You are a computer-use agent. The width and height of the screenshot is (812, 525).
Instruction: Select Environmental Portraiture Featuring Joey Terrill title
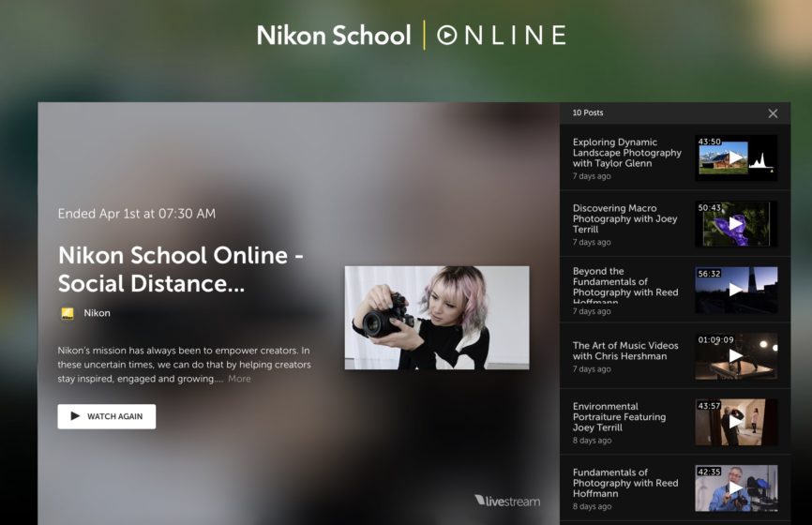pyautogui.click(x=619, y=417)
